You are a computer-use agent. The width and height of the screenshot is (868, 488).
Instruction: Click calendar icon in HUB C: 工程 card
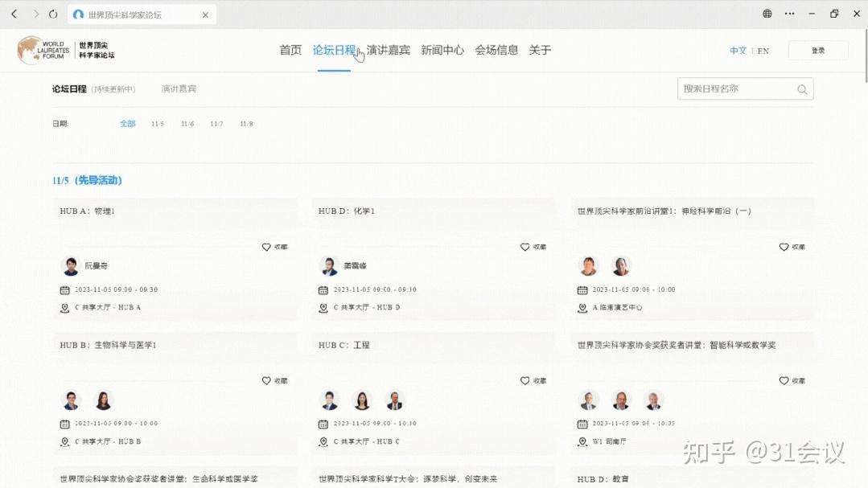coord(323,424)
